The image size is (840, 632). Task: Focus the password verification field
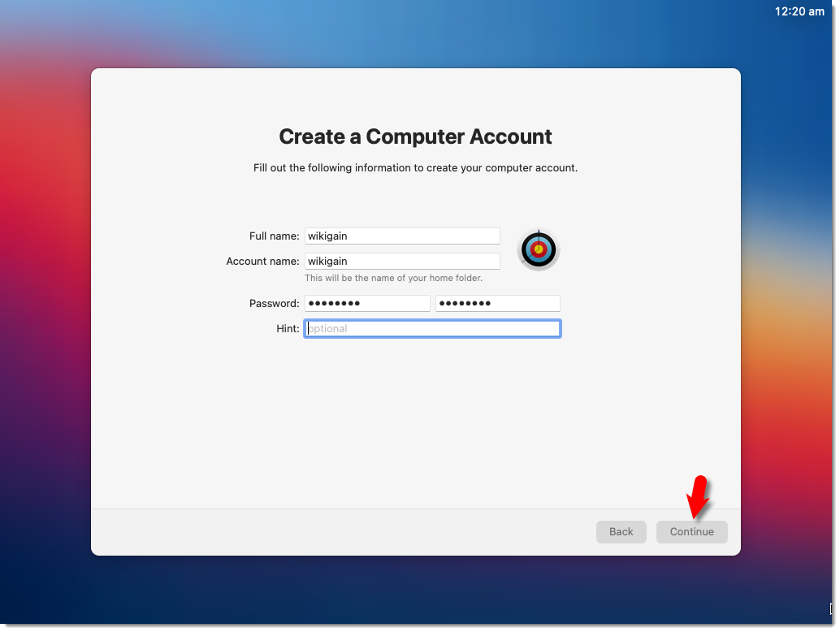point(498,303)
